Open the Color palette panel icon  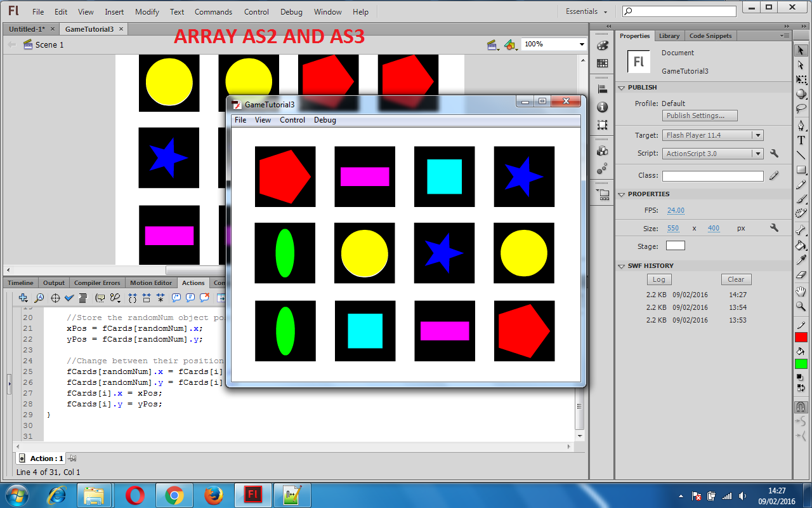[x=603, y=46]
